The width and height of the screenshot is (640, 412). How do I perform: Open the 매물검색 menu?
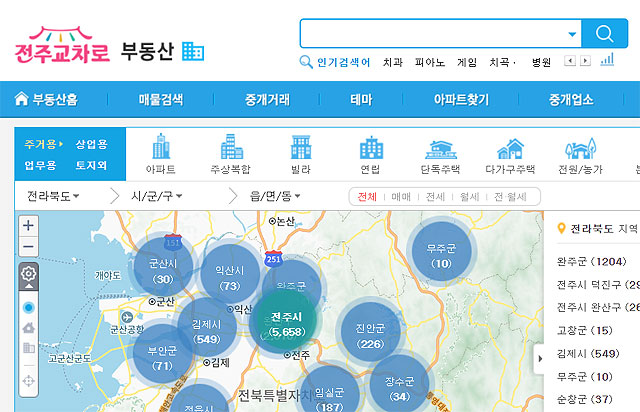point(161,100)
